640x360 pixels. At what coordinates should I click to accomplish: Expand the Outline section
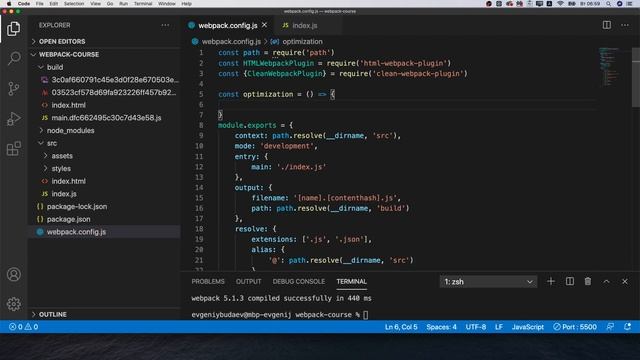click(105, 314)
